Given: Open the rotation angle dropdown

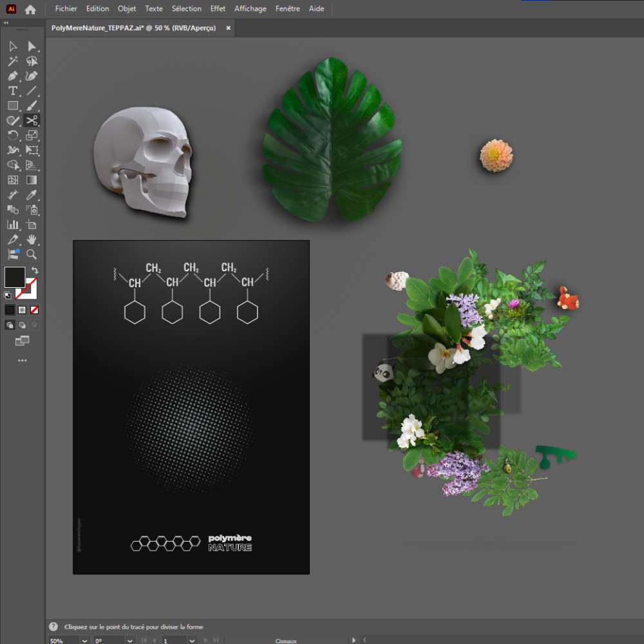Looking at the screenshot, I should click(130, 640).
